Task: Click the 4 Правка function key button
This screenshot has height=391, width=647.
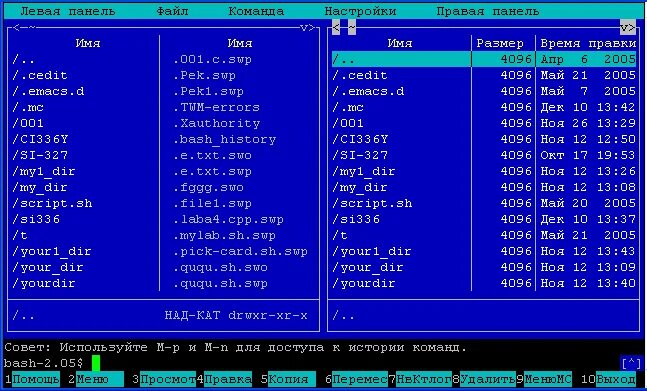Action: (224, 379)
